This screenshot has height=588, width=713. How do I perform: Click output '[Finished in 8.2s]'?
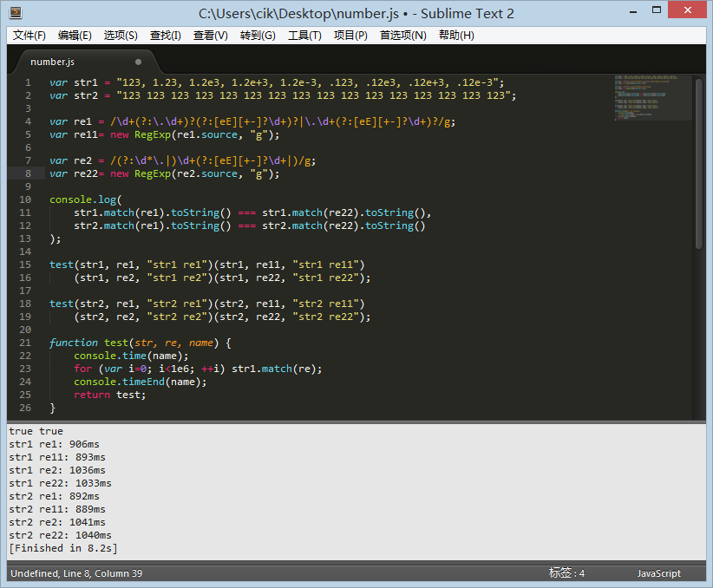click(63, 548)
